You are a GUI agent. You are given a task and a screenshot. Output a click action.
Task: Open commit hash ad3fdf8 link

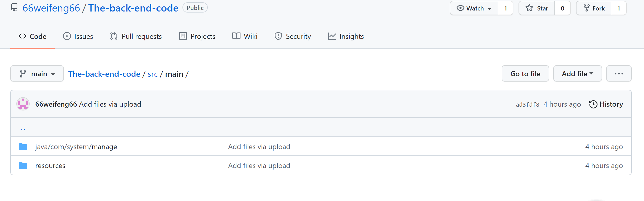(x=527, y=105)
